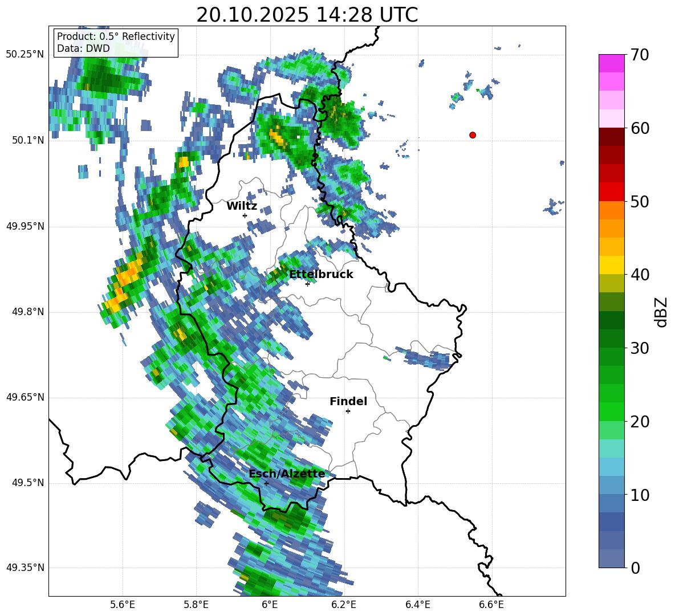Screen dimensions: 675x616
Task: Click the 49.5°N latitude label
Action: pos(27,483)
